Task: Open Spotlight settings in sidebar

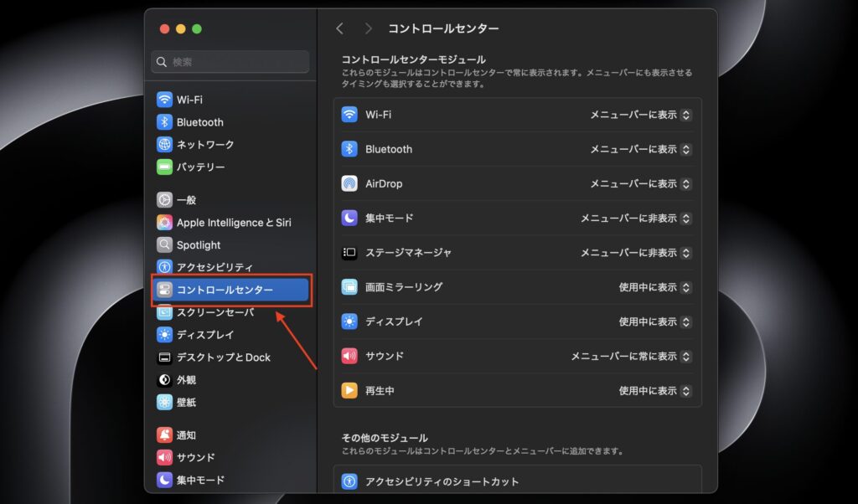Action: tap(231, 245)
